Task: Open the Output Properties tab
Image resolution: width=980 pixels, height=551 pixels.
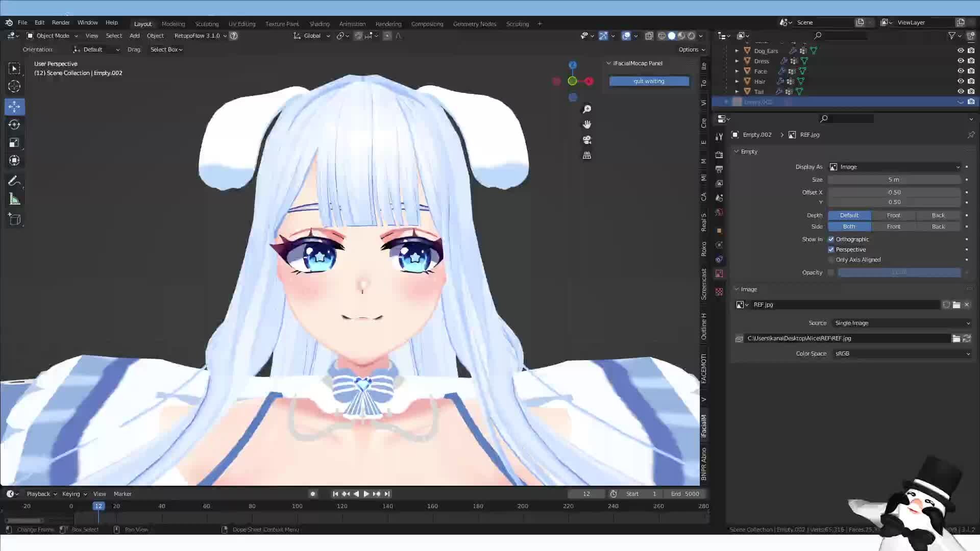Action: 719,169
